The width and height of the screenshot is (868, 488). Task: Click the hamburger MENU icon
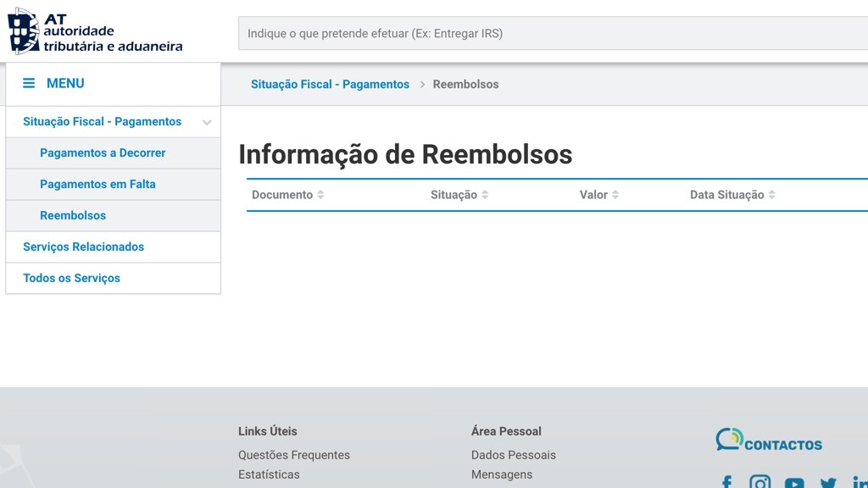pyautogui.click(x=28, y=83)
